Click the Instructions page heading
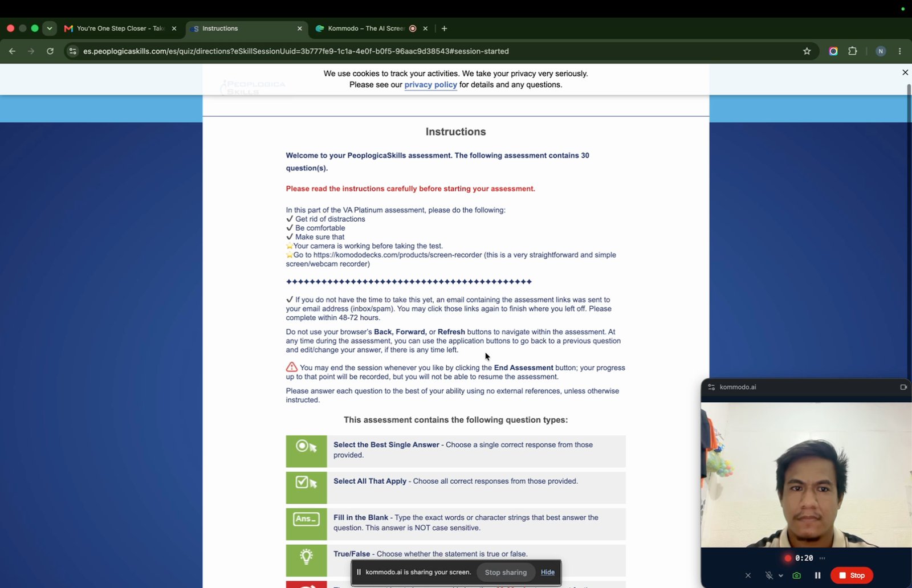The image size is (912, 588). pos(455,132)
